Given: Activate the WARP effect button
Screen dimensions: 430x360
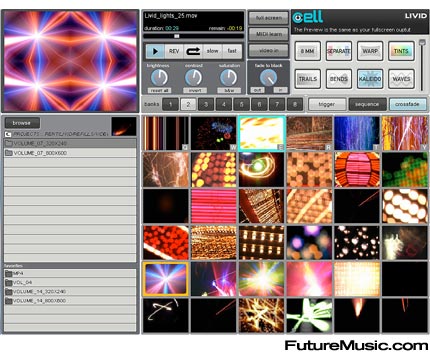Looking at the screenshot, I should coord(370,51).
